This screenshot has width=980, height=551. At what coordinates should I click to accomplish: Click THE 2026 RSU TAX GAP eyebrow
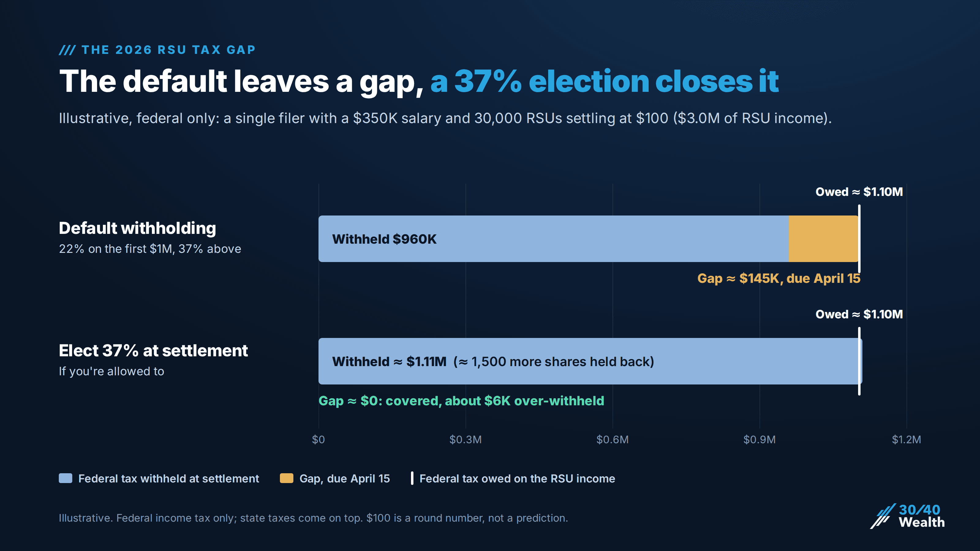[168, 50]
